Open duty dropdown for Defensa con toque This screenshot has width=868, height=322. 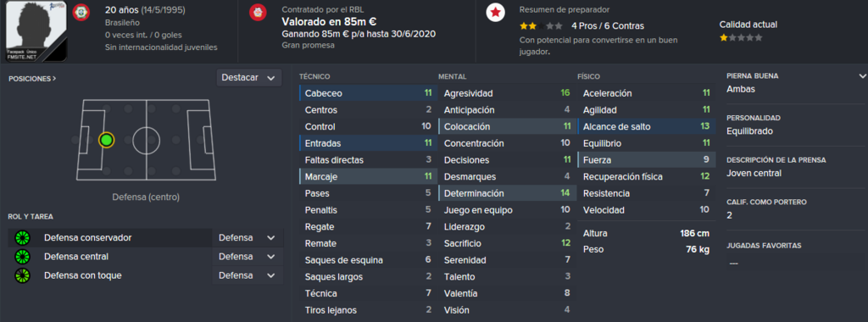point(247,275)
